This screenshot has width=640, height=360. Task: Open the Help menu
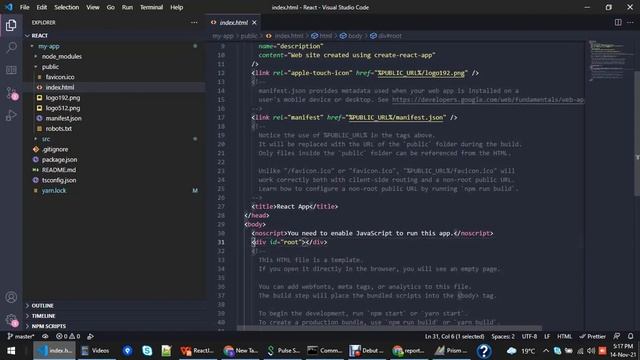(176, 7)
